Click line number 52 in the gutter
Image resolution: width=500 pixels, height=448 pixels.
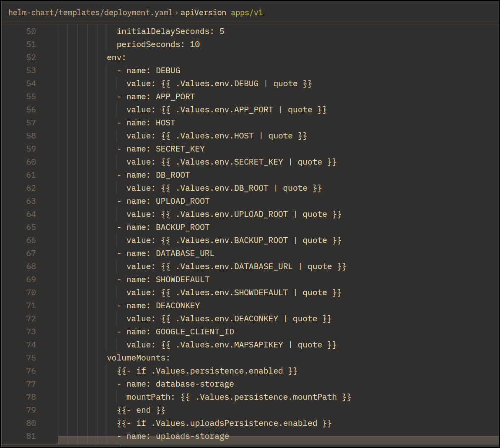(31, 57)
